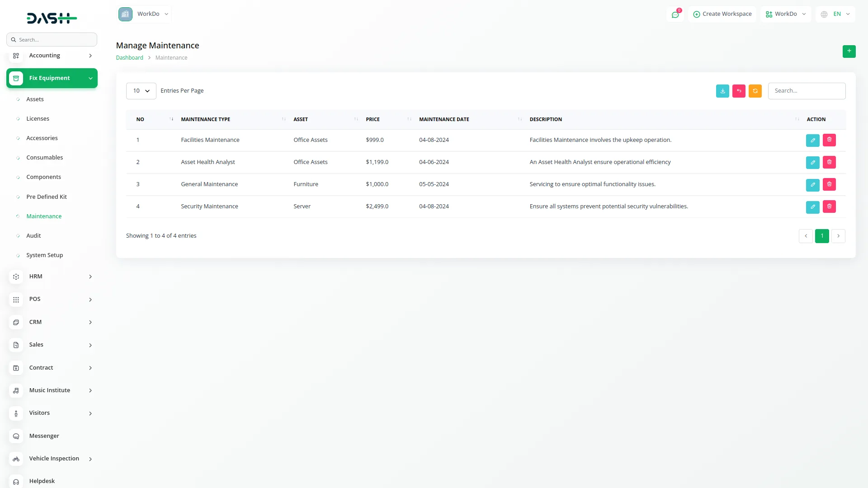Open the chat messages icon in header
The height and width of the screenshot is (488, 868).
pyautogui.click(x=675, y=14)
